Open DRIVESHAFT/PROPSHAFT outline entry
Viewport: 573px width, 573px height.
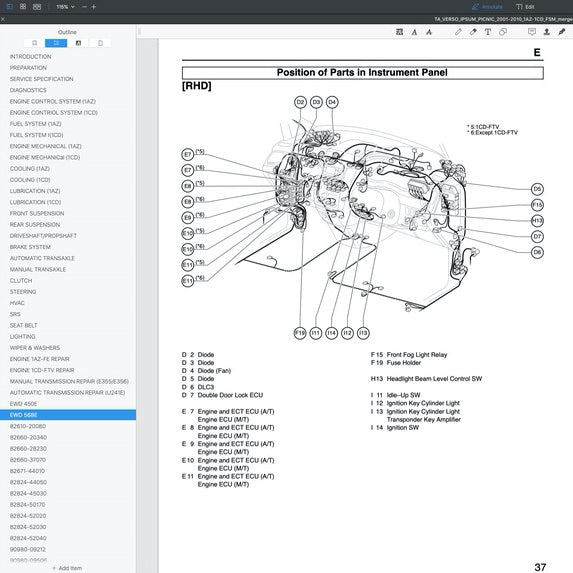43,236
